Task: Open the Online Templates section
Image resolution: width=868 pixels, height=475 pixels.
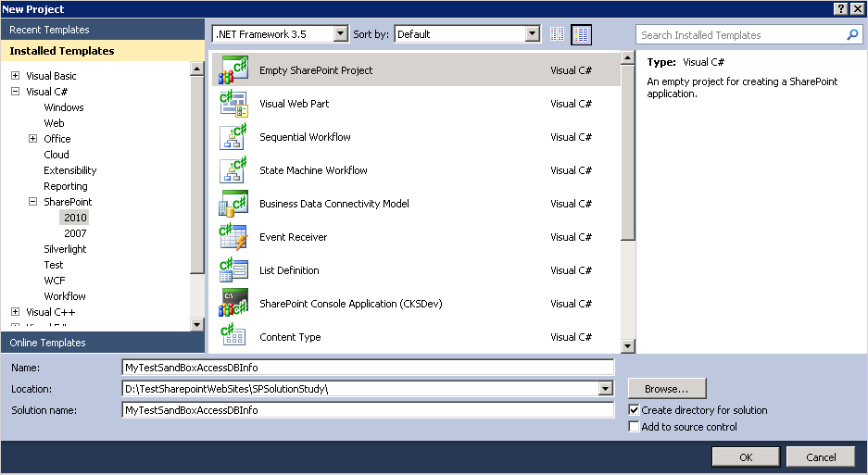Action: 103,343
